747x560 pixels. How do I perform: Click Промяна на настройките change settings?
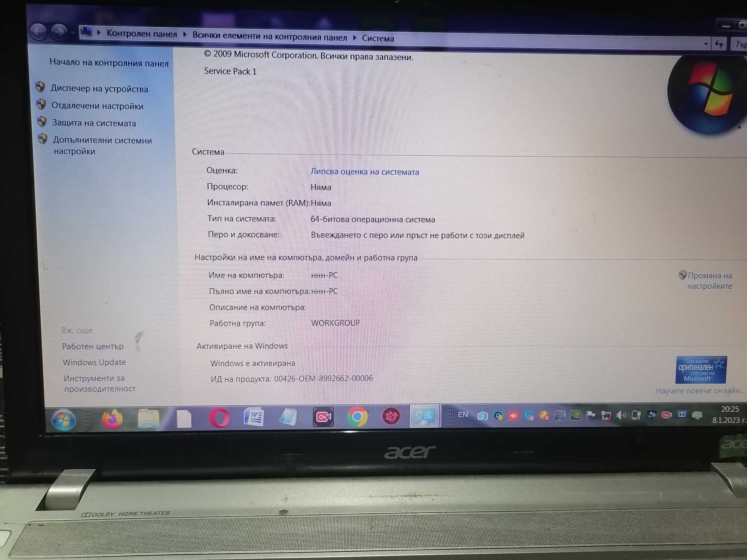coord(709,281)
